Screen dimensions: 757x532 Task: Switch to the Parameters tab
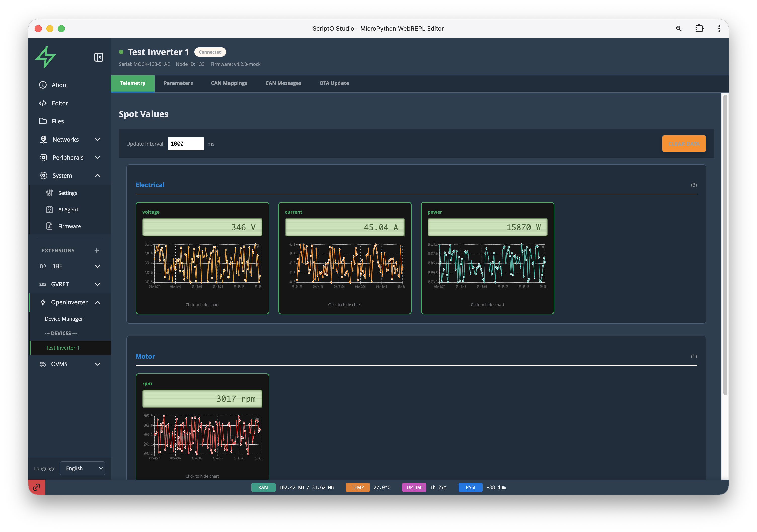click(x=178, y=83)
